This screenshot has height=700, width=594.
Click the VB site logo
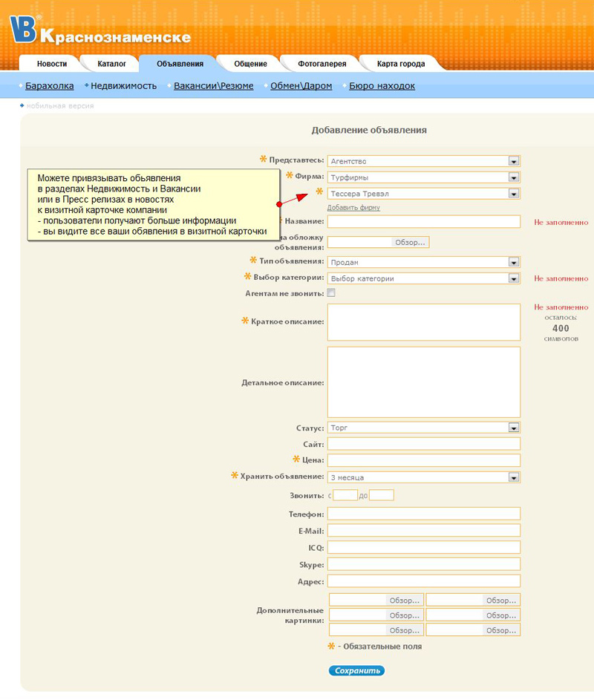(23, 28)
